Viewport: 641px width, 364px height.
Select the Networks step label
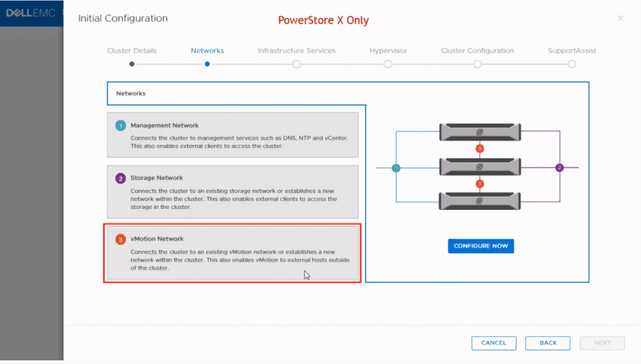(207, 51)
